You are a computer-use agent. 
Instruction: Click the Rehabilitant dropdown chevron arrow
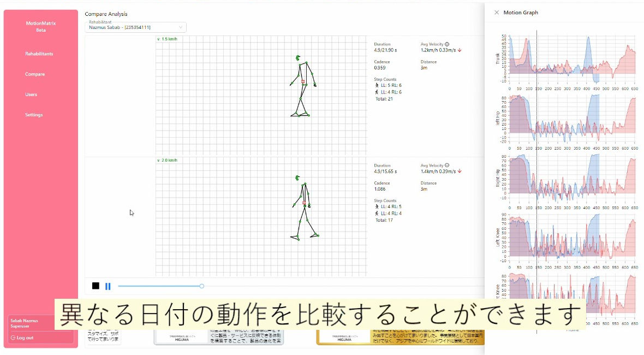(x=181, y=27)
